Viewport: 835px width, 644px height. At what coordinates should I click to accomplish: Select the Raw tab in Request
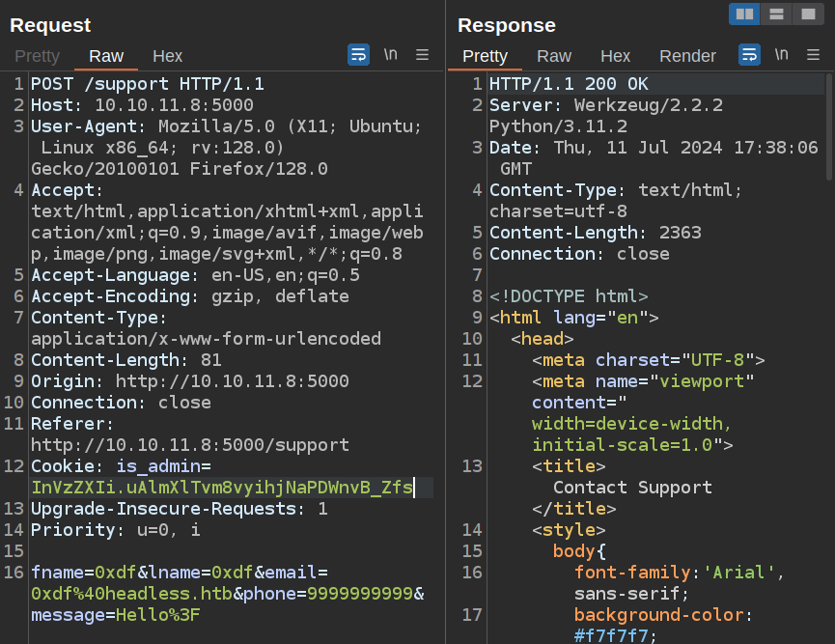106,56
